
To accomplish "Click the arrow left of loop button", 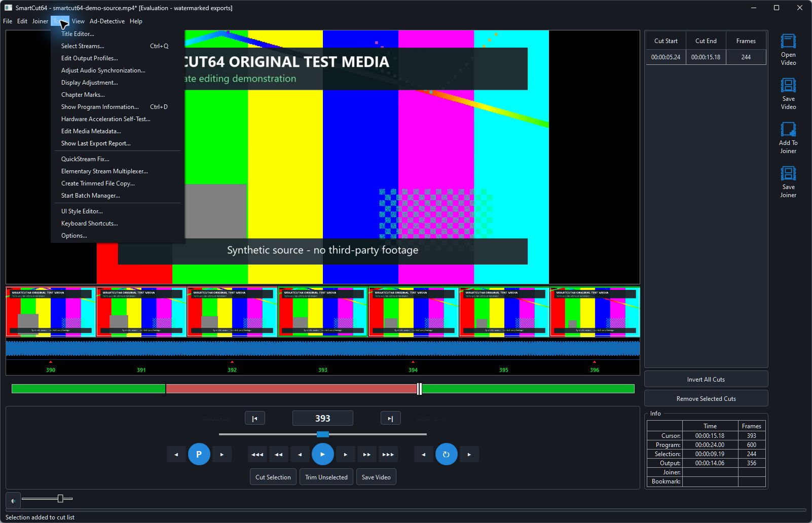I will point(424,454).
